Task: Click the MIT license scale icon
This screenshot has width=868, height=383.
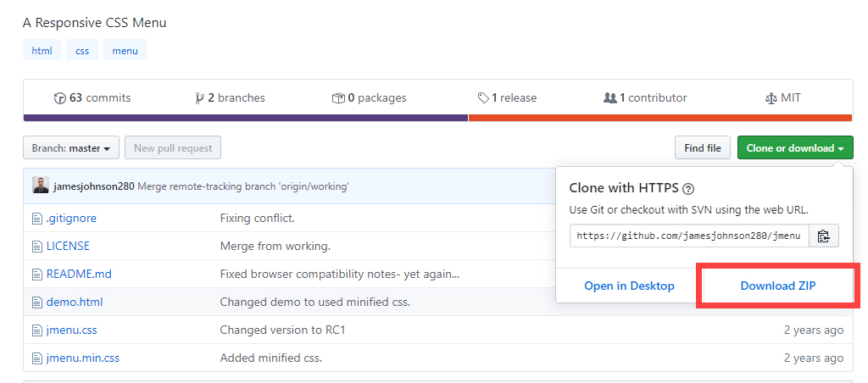Action: click(x=771, y=98)
